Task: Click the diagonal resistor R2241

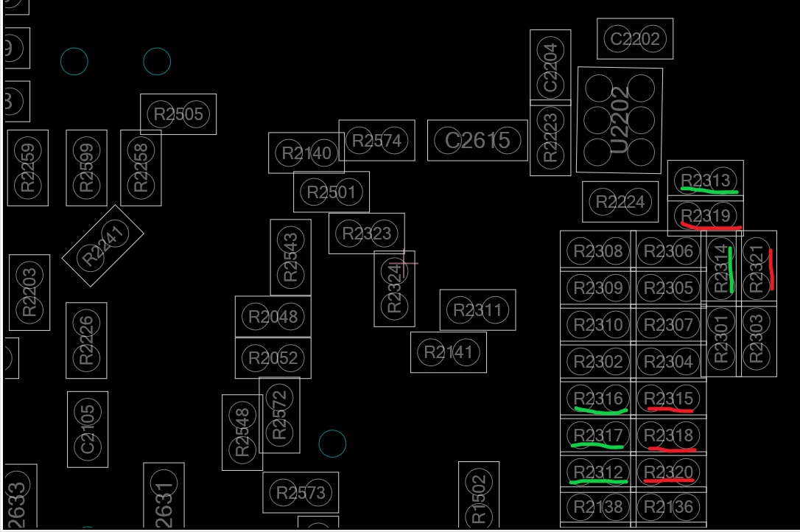Action: pyautogui.click(x=102, y=246)
